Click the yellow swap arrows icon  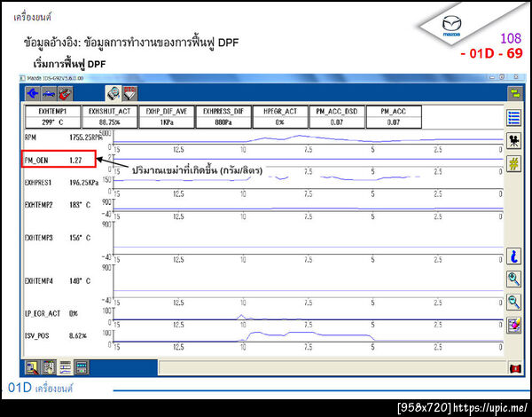click(x=514, y=93)
